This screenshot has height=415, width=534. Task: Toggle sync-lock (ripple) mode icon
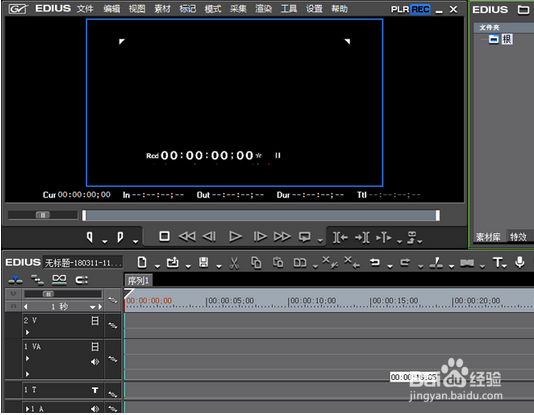pyautogui.click(x=37, y=280)
